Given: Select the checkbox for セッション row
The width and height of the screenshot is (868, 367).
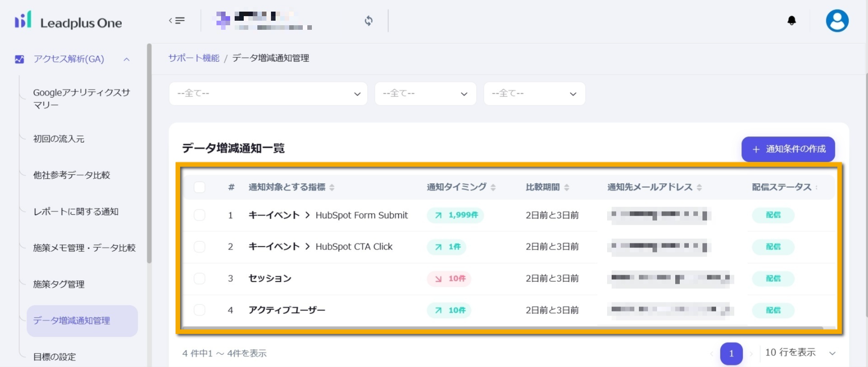Looking at the screenshot, I should coord(199,279).
